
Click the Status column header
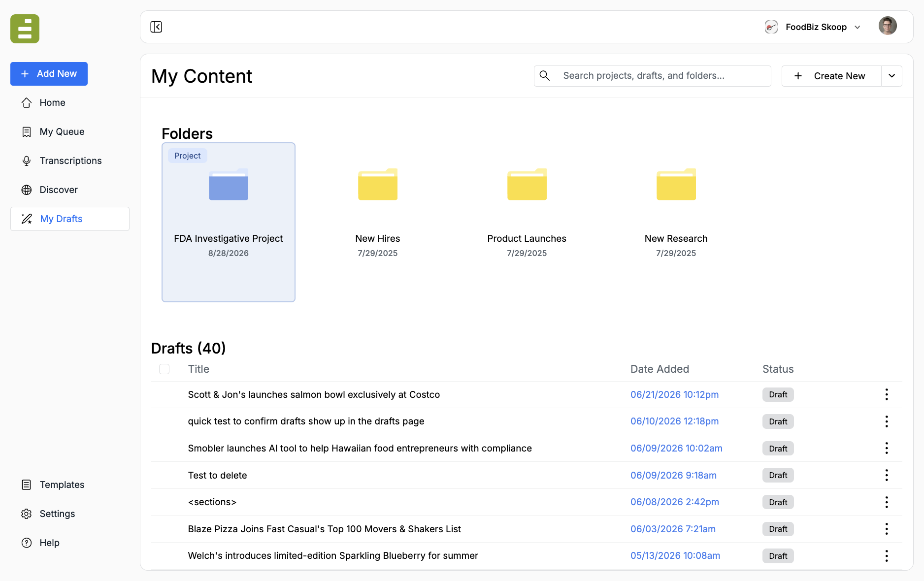point(778,369)
